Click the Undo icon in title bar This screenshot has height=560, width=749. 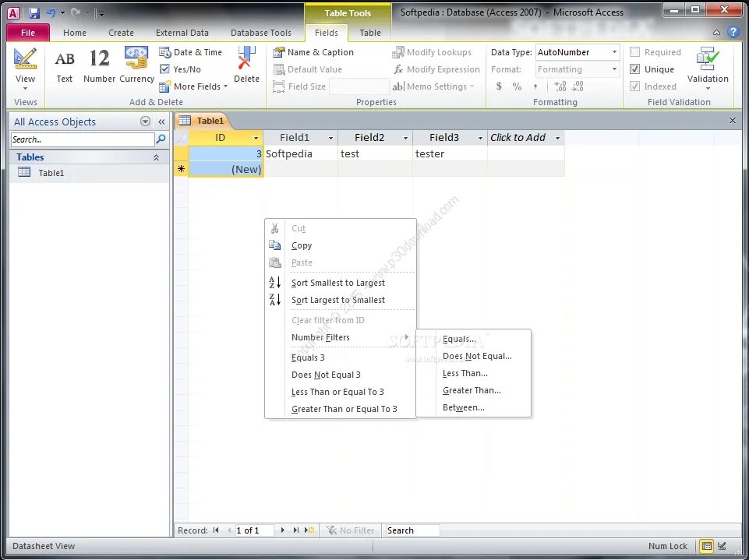51,13
